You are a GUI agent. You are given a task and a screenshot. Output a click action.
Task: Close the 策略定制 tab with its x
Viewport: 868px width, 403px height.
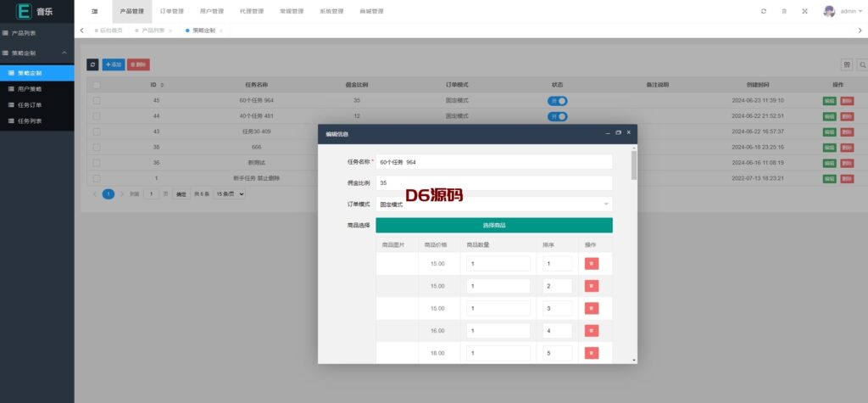(x=221, y=31)
